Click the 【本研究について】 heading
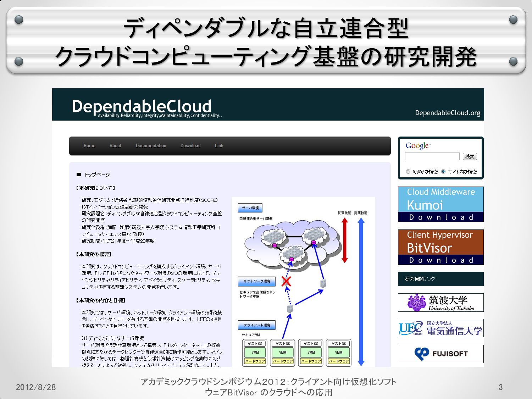The width and height of the screenshot is (532, 399). 95,188
